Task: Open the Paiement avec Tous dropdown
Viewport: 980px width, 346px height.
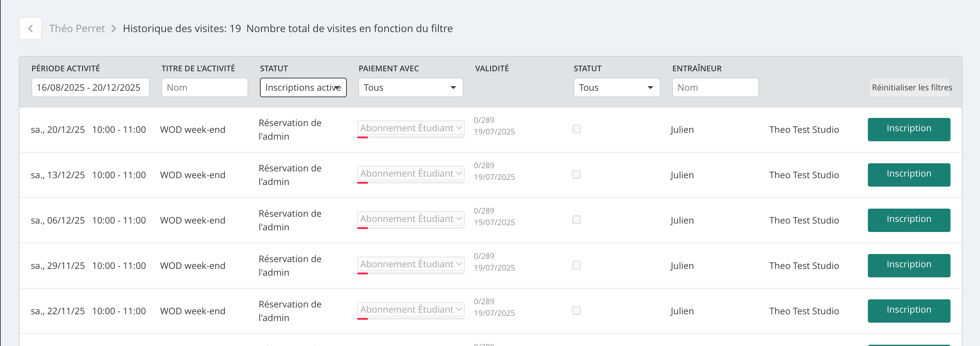Action: 411,87
